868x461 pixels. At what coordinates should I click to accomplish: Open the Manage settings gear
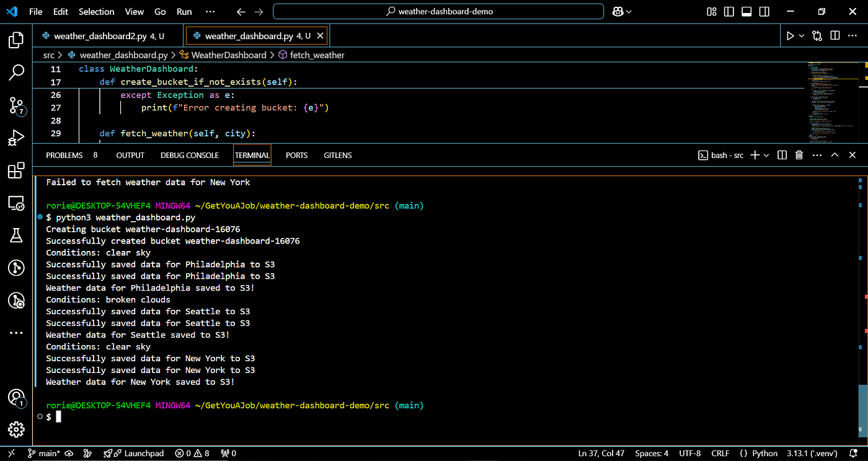15,429
